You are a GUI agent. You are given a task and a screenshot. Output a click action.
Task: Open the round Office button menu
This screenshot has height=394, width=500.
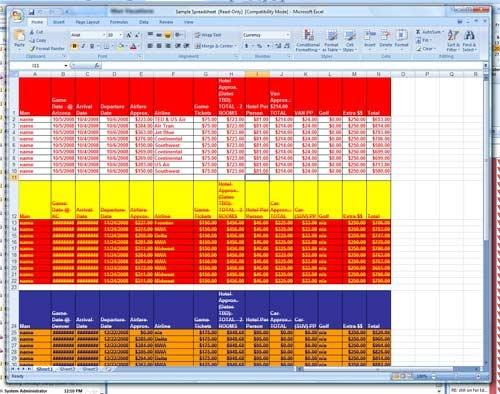17,16
